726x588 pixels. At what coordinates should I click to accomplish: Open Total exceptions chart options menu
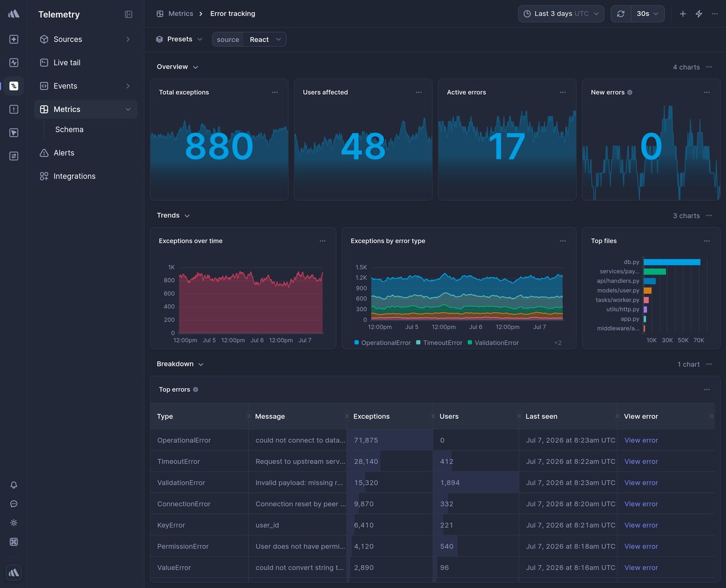[275, 92]
